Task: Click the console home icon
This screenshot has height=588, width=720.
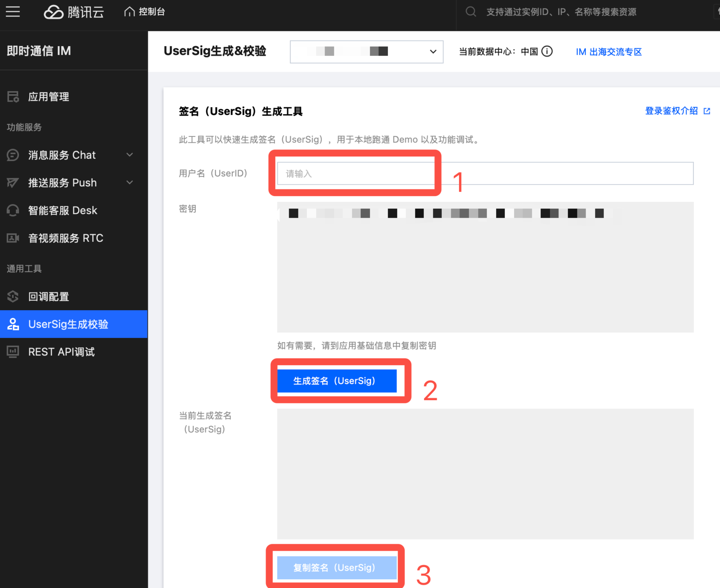Action: click(x=130, y=12)
